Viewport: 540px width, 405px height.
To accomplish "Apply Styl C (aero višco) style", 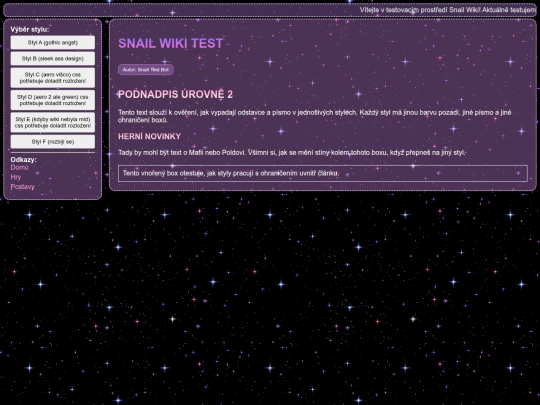I will click(53, 78).
